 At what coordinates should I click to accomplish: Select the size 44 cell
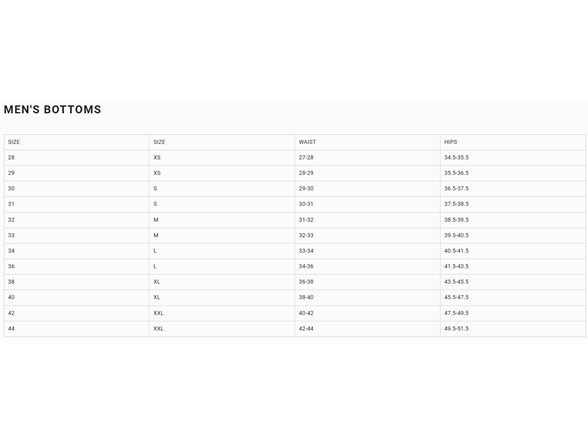[x=76, y=329]
